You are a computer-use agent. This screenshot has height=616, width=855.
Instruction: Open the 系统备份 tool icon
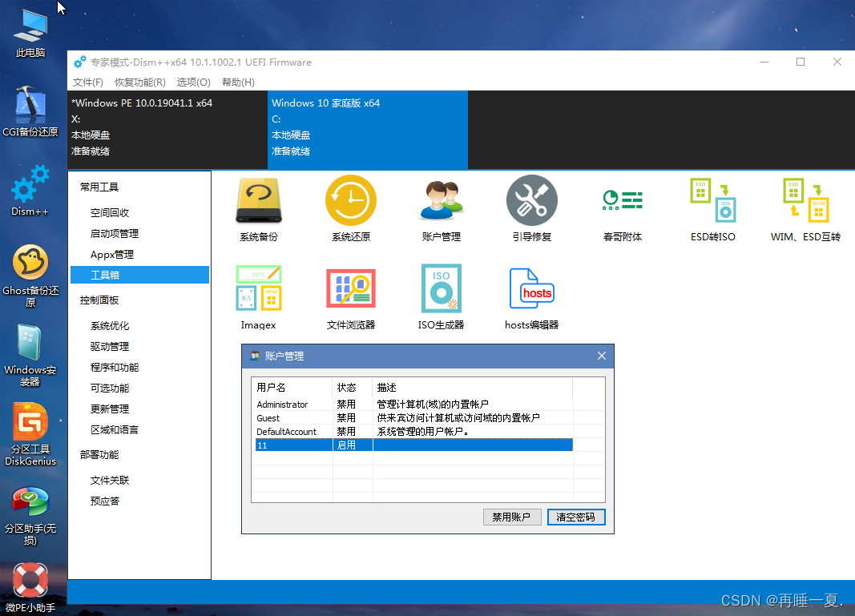(x=259, y=200)
